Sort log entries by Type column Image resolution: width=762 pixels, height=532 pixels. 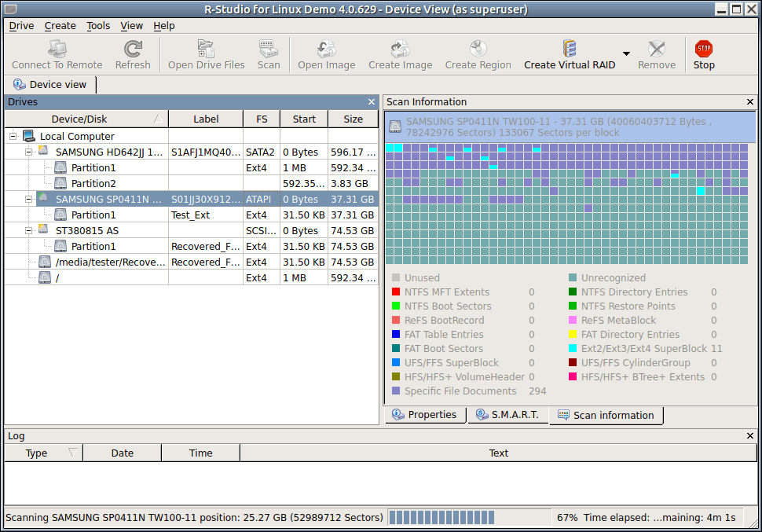pos(44,453)
